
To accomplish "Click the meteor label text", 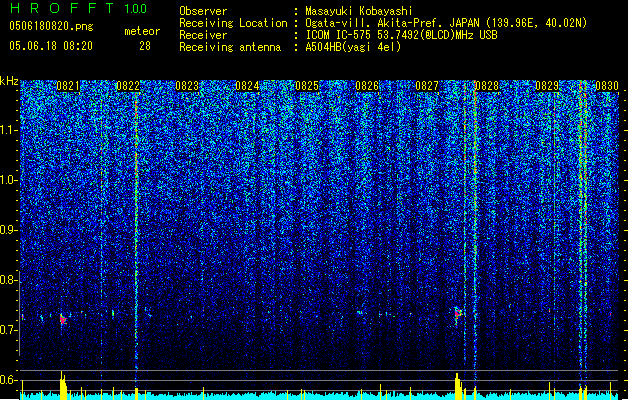I will (142, 31).
